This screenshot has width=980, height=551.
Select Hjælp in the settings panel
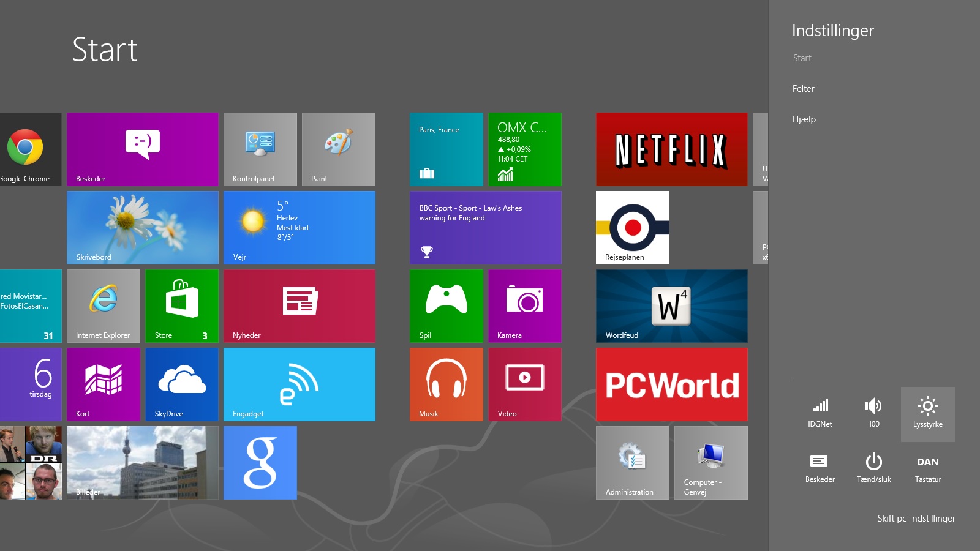tap(804, 119)
